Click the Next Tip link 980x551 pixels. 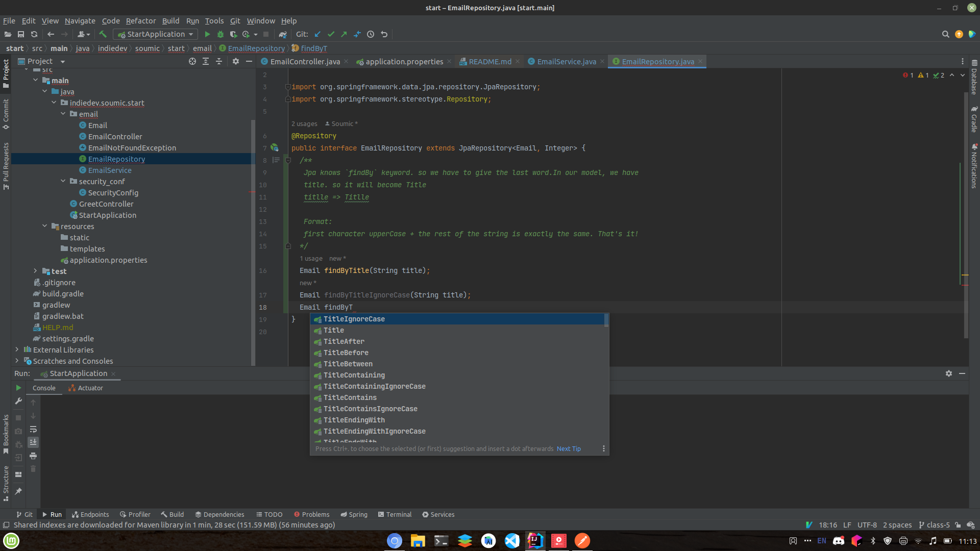click(569, 449)
